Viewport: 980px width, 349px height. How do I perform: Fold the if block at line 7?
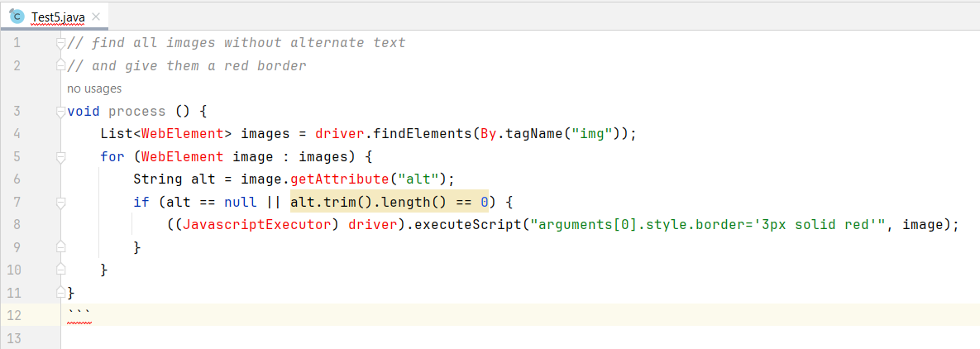[60, 202]
